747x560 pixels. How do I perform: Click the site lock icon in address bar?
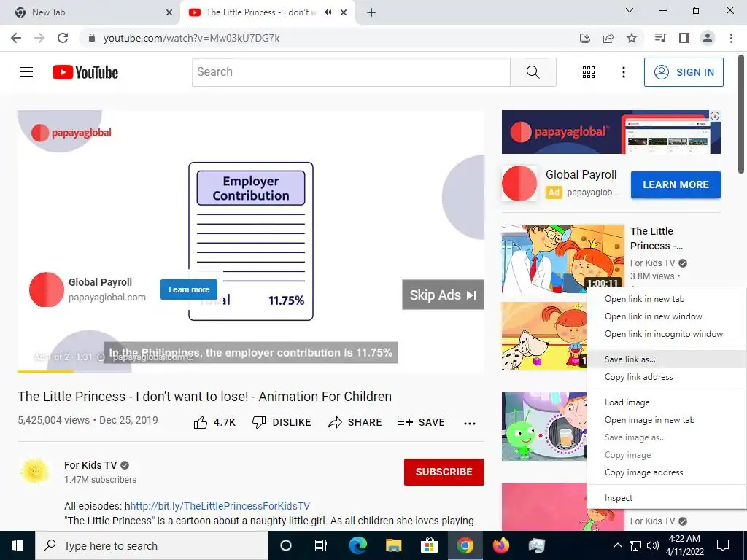[92, 38]
